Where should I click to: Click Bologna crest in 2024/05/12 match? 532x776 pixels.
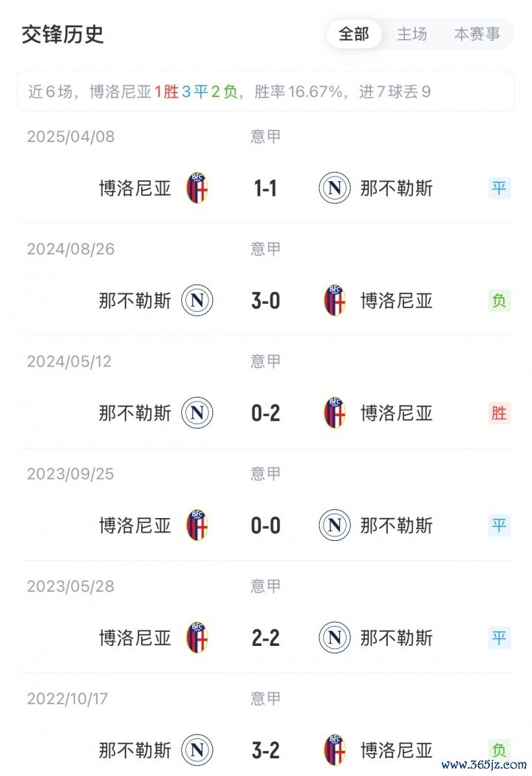tap(335, 413)
